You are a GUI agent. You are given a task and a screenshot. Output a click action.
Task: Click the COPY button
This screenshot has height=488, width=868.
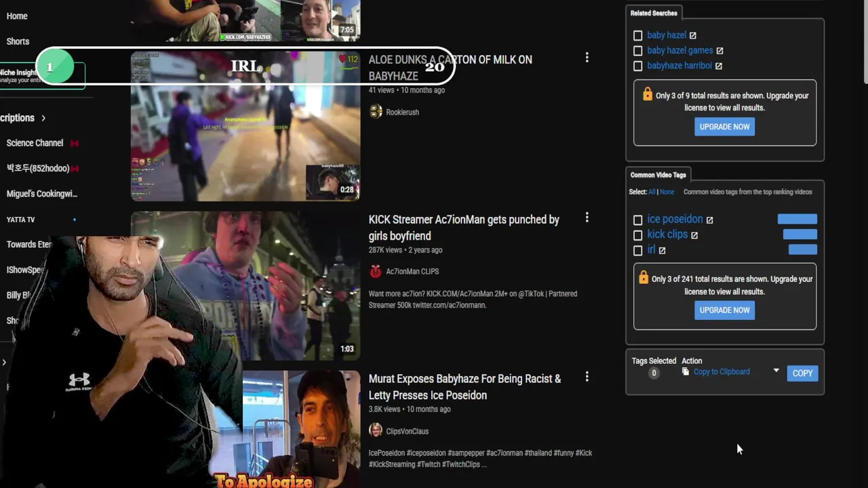click(x=802, y=373)
